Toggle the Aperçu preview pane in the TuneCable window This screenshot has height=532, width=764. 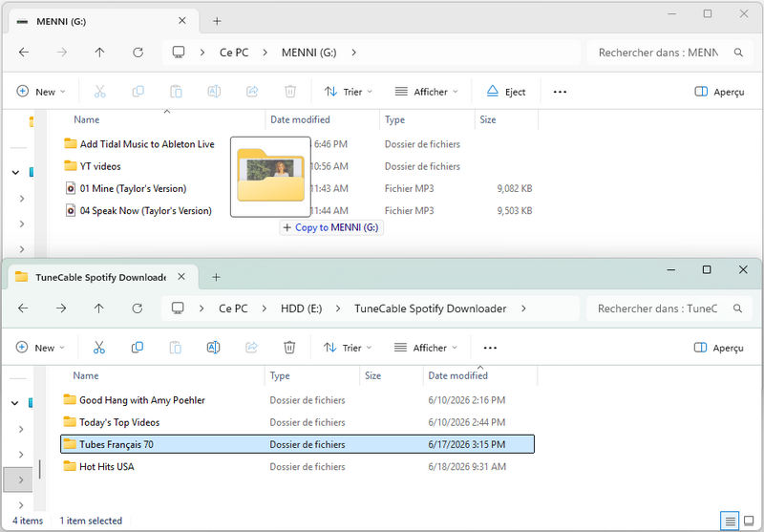718,348
